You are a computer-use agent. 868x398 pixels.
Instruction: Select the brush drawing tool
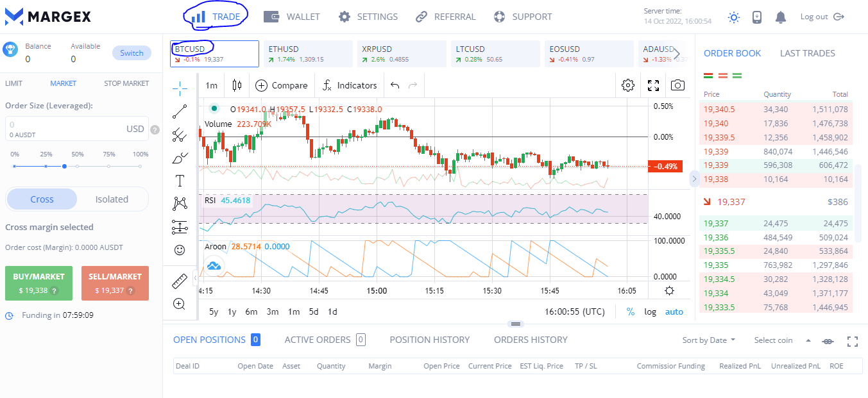pos(180,158)
